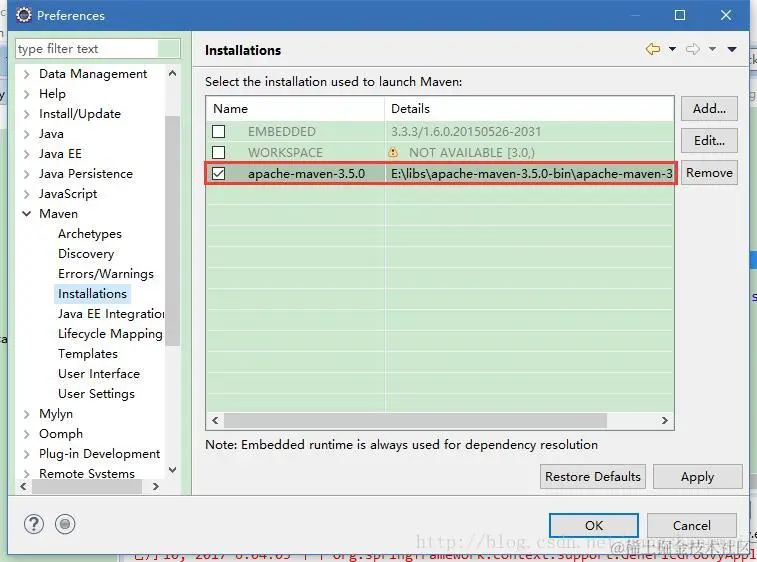Click the tree's vertical scrollbar thumb
The height and width of the screenshot is (562, 757).
(x=172, y=231)
